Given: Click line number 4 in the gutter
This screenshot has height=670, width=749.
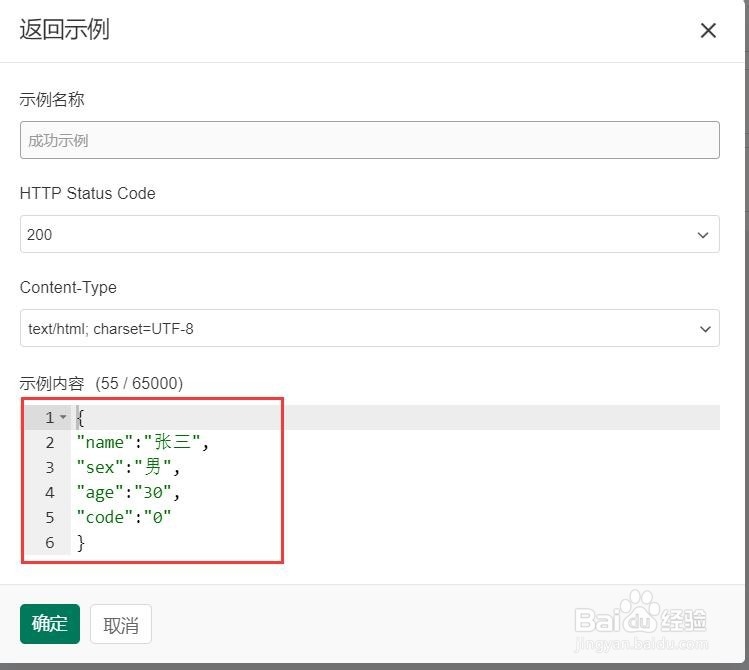Looking at the screenshot, I should (50, 492).
